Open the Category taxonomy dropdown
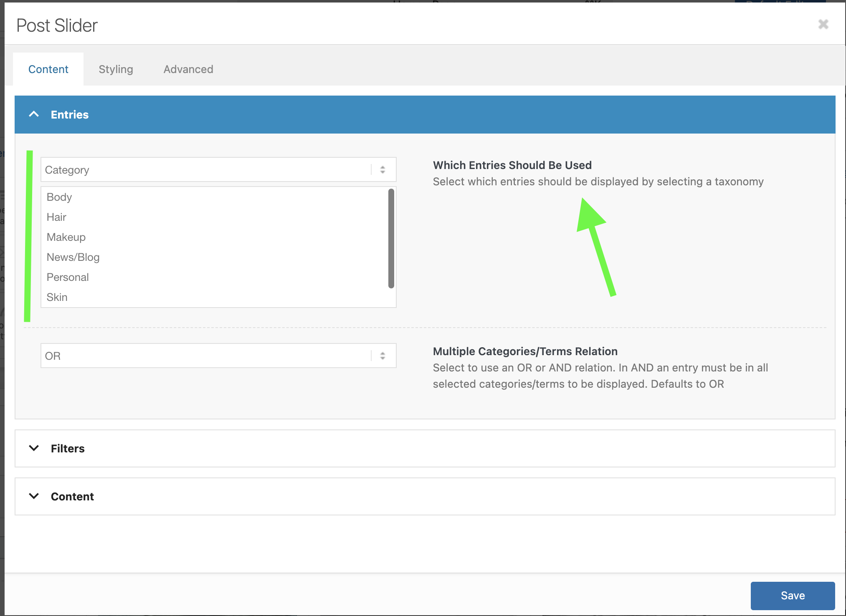This screenshot has height=616, width=846. coord(205,170)
